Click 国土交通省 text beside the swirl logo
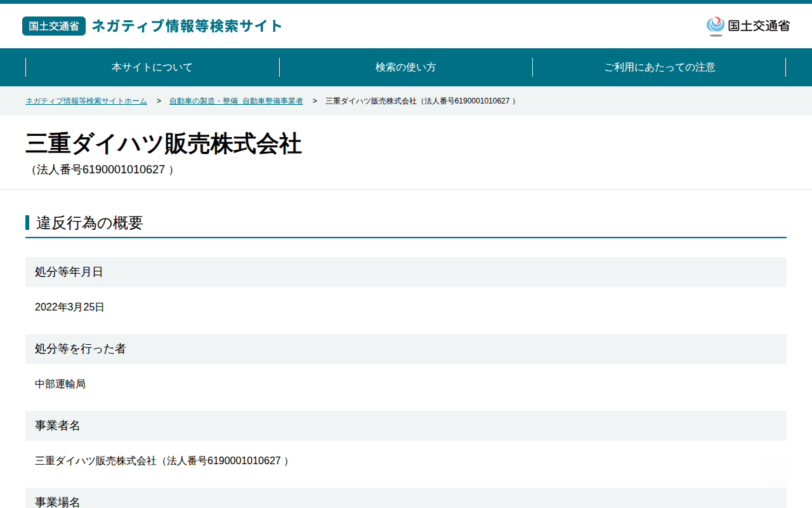Viewport: 812px width, 508px height. [759, 26]
